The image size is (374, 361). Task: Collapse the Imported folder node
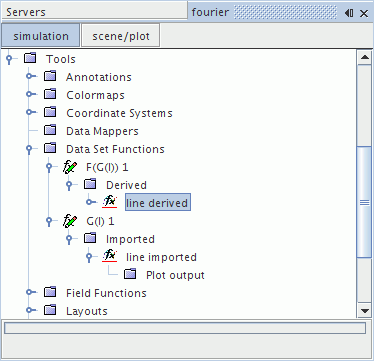[69, 239]
